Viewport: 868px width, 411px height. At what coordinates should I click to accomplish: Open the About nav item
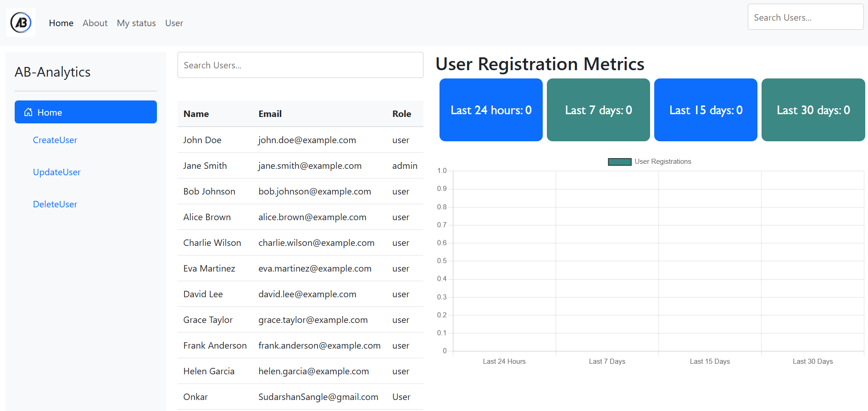pos(95,23)
